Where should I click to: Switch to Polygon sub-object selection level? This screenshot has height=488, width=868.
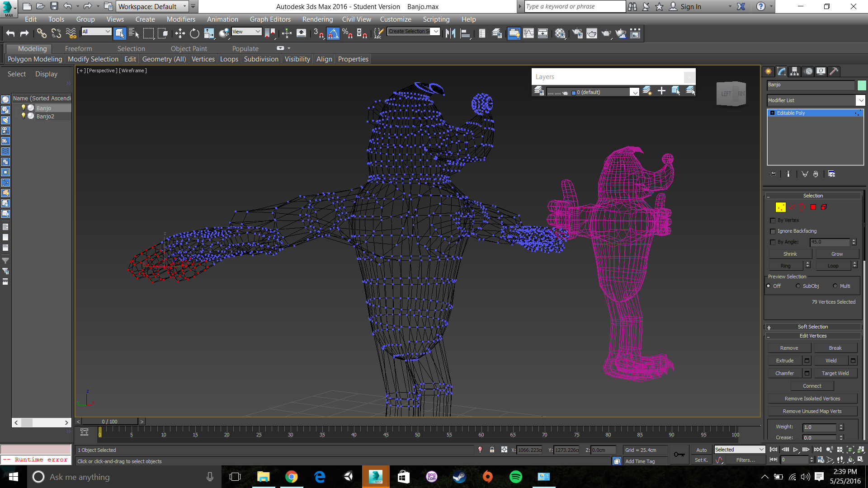[813, 207]
